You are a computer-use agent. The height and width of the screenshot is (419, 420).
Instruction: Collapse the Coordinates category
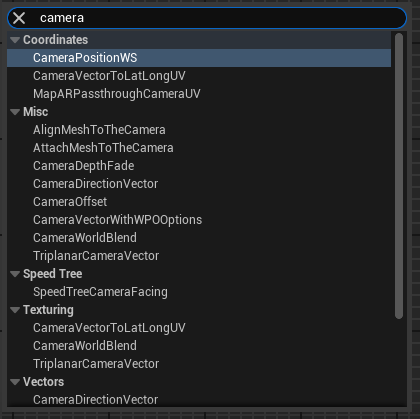coord(15,40)
